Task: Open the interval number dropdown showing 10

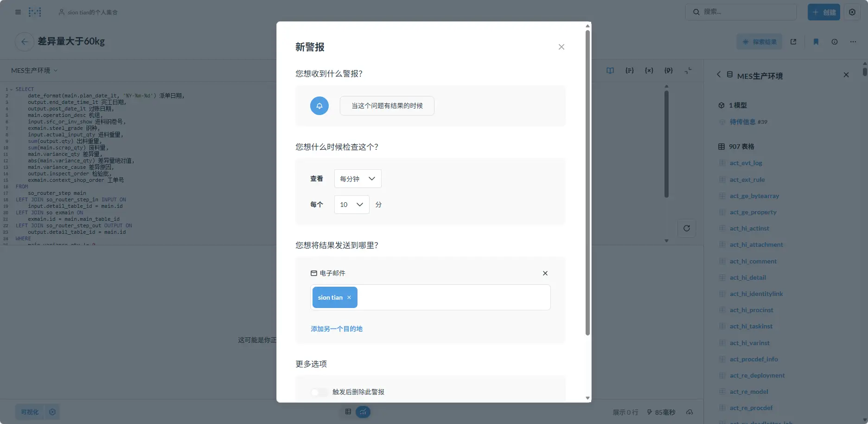Action: pos(351,205)
